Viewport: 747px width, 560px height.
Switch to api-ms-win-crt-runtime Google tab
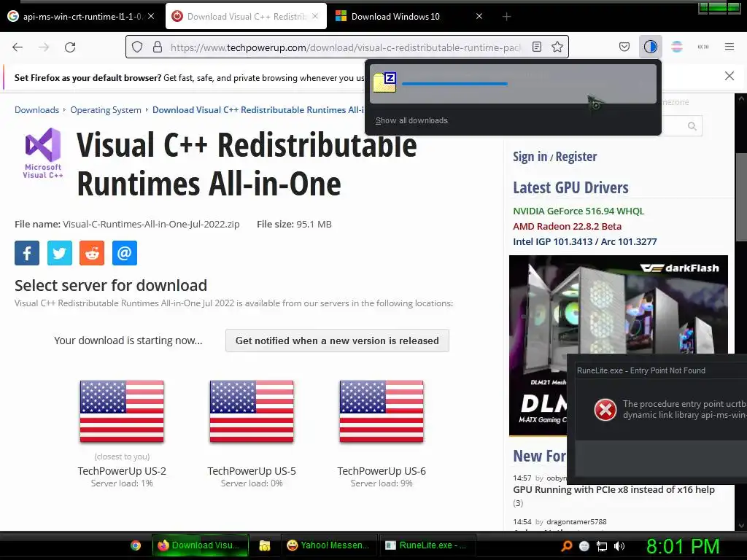81,17
